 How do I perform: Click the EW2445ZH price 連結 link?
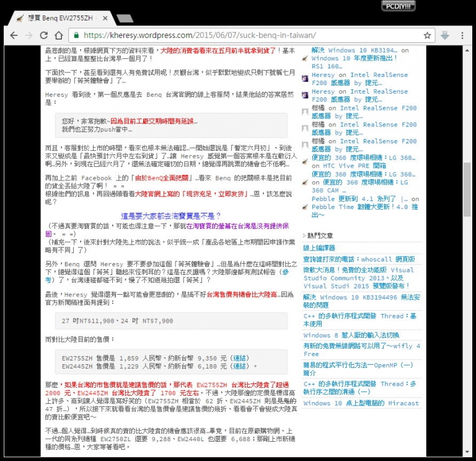click(239, 366)
